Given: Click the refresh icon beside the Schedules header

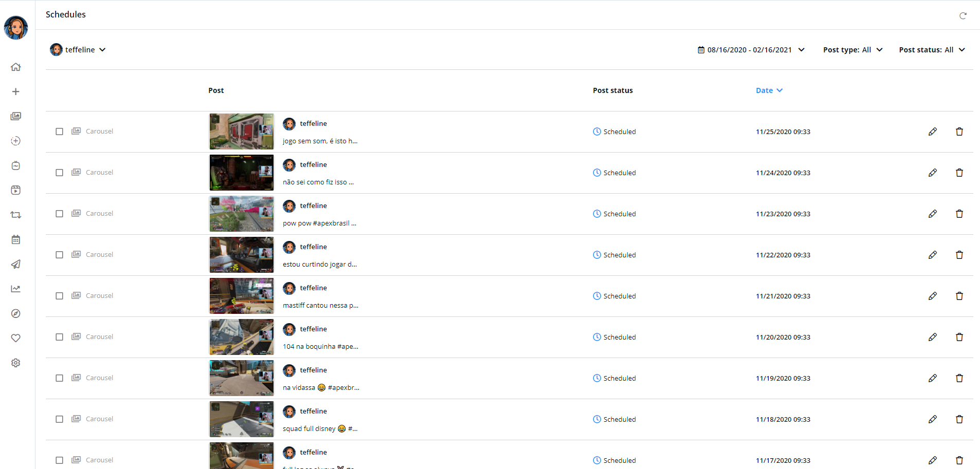Looking at the screenshot, I should click(963, 16).
